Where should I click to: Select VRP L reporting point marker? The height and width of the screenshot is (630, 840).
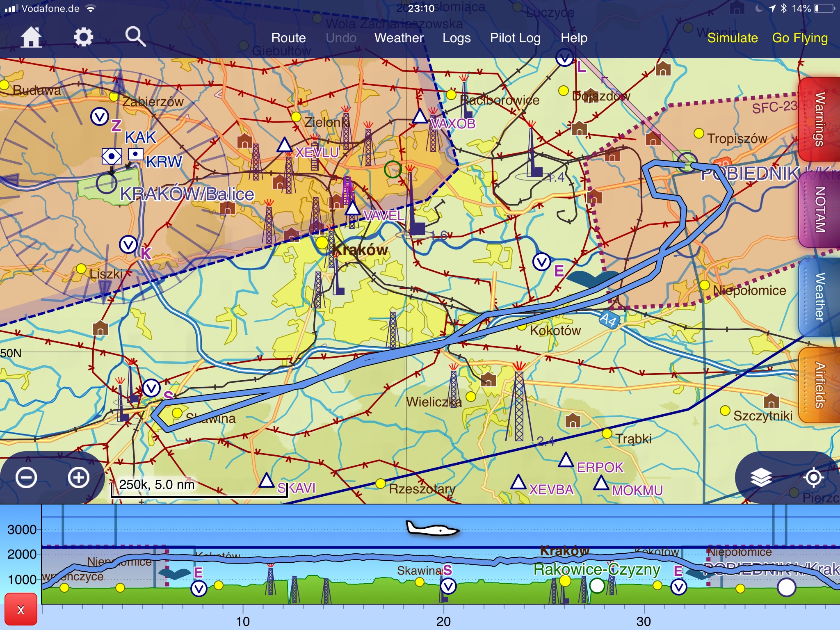pyautogui.click(x=564, y=58)
